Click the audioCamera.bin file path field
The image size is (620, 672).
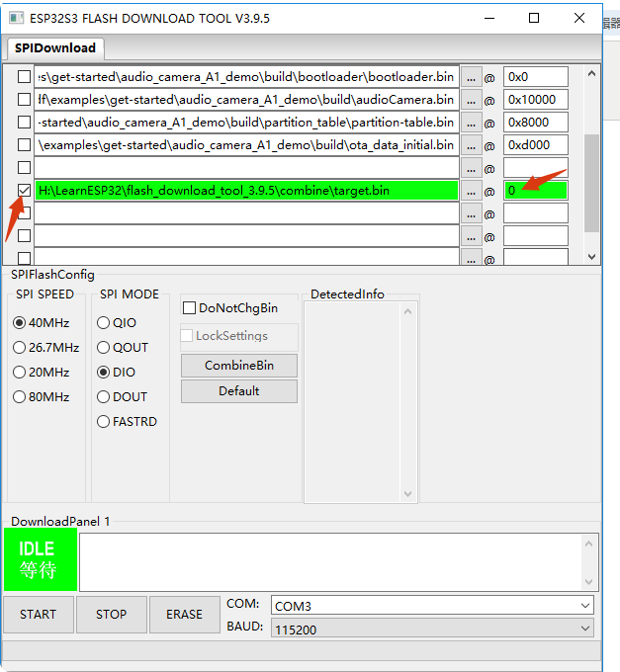(246, 100)
